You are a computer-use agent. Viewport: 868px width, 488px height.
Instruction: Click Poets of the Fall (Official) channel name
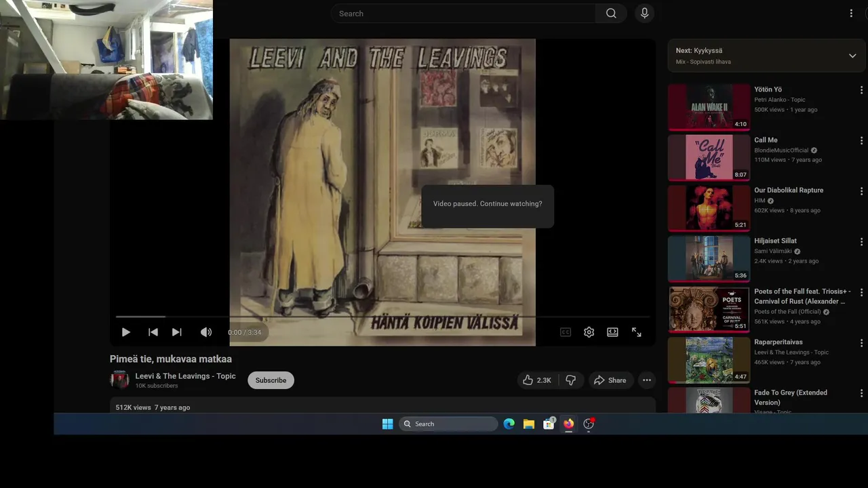(787, 312)
